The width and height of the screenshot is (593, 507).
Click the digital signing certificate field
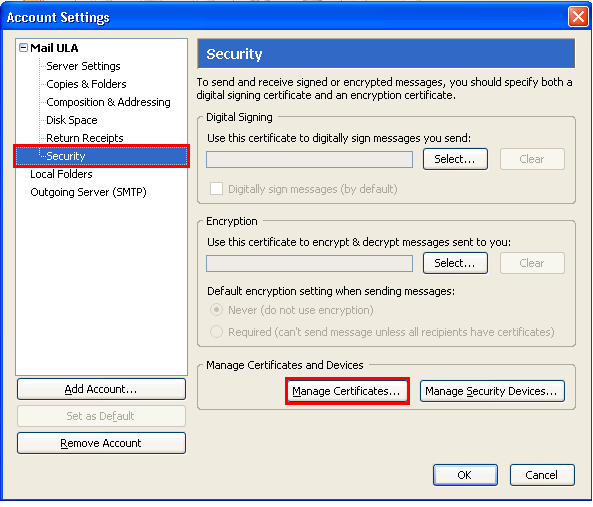click(x=309, y=159)
